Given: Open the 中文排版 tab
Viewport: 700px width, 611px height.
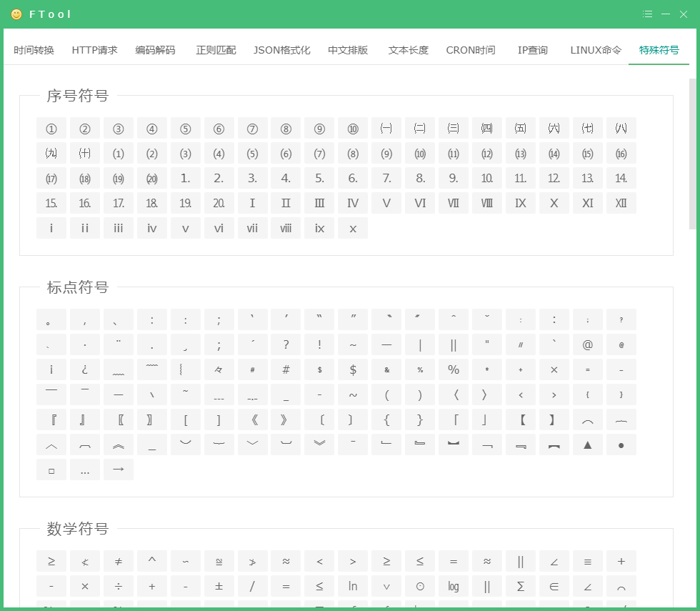Looking at the screenshot, I should (x=348, y=50).
